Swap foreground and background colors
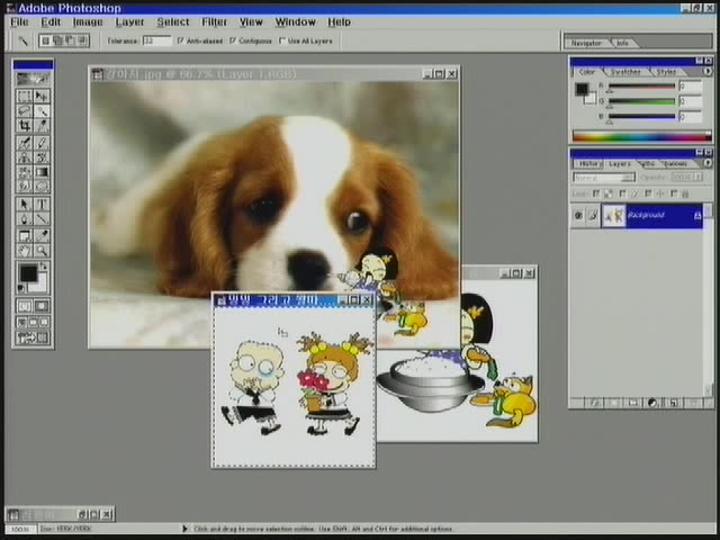 (x=44, y=267)
